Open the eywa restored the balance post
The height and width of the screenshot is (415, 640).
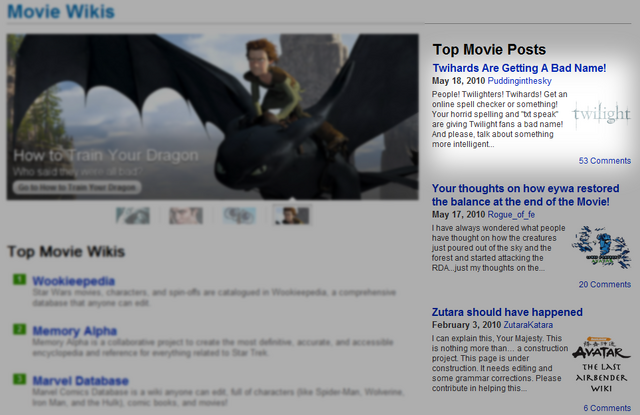pos(525,195)
